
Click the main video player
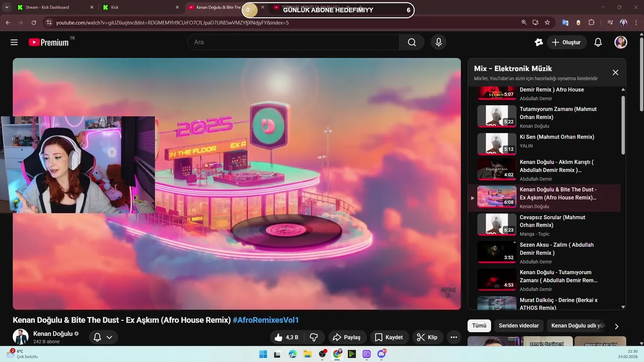point(236,184)
